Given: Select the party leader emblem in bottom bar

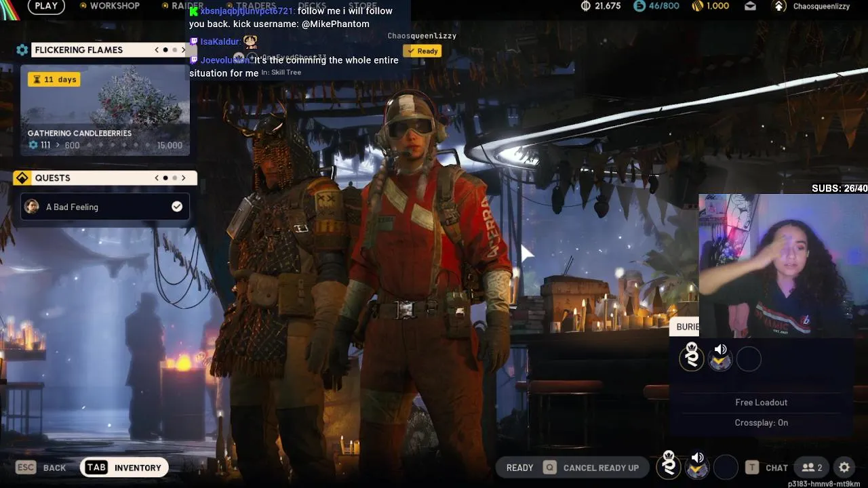Looking at the screenshot, I should [x=669, y=465].
